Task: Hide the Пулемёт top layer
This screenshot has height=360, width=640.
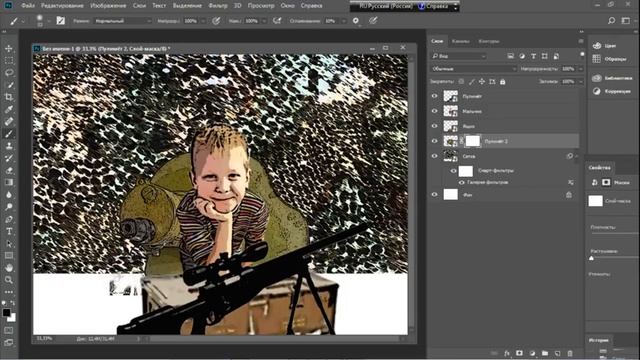Action: [x=435, y=96]
